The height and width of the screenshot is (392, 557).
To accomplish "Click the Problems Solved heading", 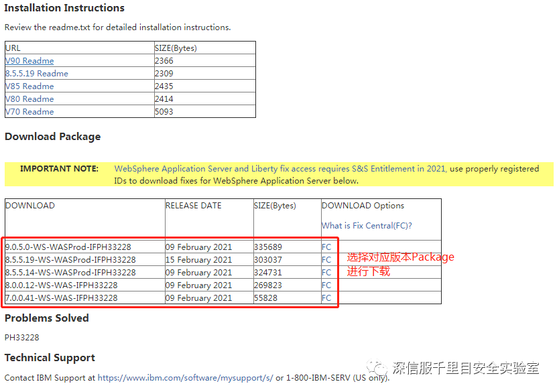I will (46, 318).
